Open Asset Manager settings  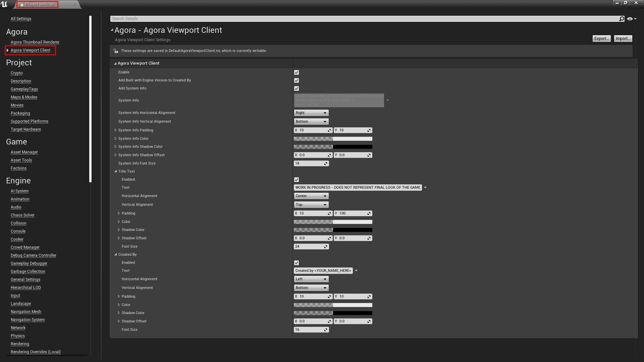(x=24, y=152)
